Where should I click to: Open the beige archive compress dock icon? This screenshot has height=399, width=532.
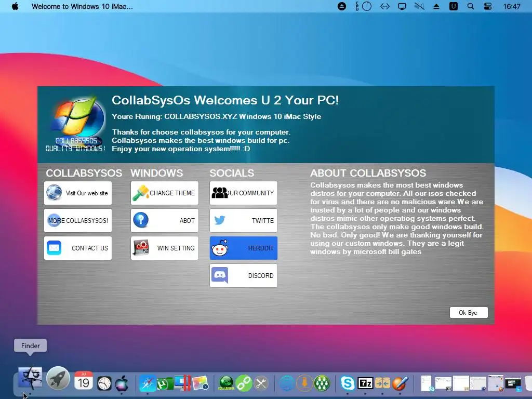point(382,383)
